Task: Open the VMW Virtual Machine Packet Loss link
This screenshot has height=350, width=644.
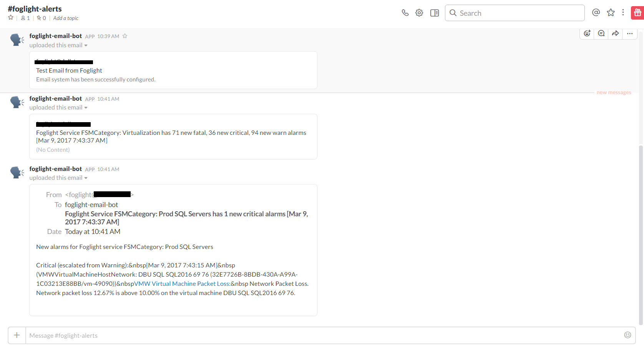Action: [182, 284]
